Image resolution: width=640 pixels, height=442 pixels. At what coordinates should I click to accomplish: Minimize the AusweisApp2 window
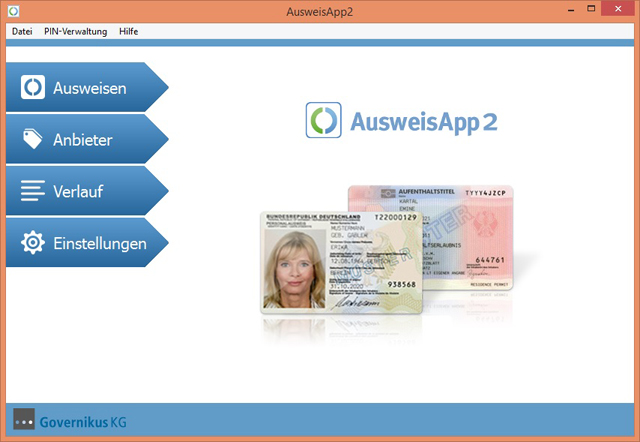click(571, 9)
